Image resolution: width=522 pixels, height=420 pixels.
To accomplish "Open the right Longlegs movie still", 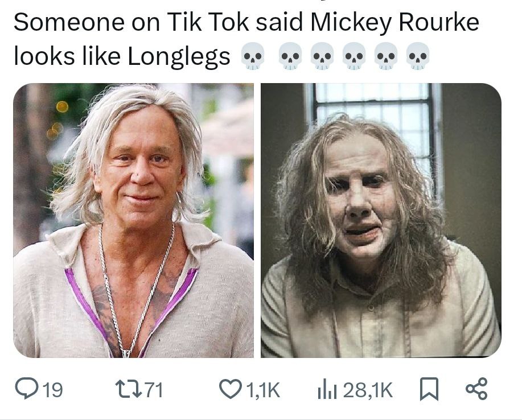I will tap(381, 220).
